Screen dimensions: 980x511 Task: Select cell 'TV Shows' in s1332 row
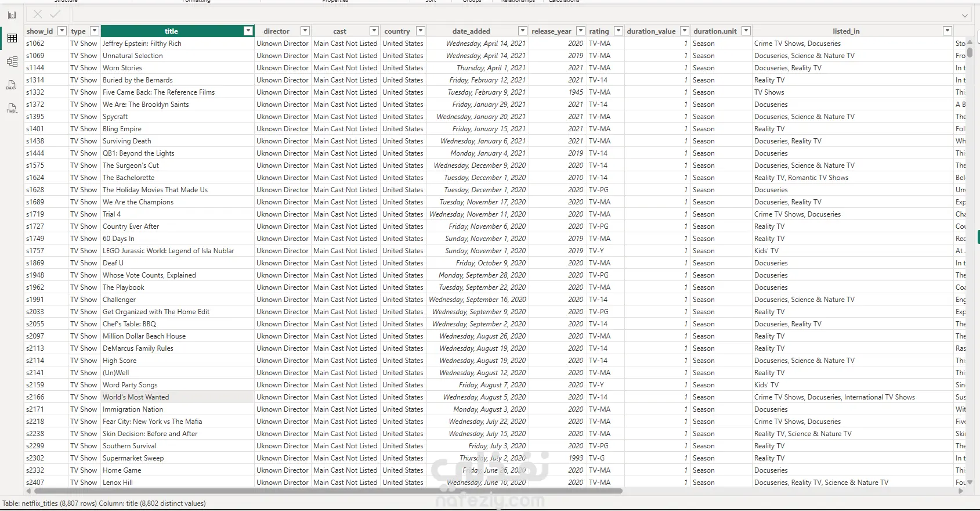[x=853, y=92]
